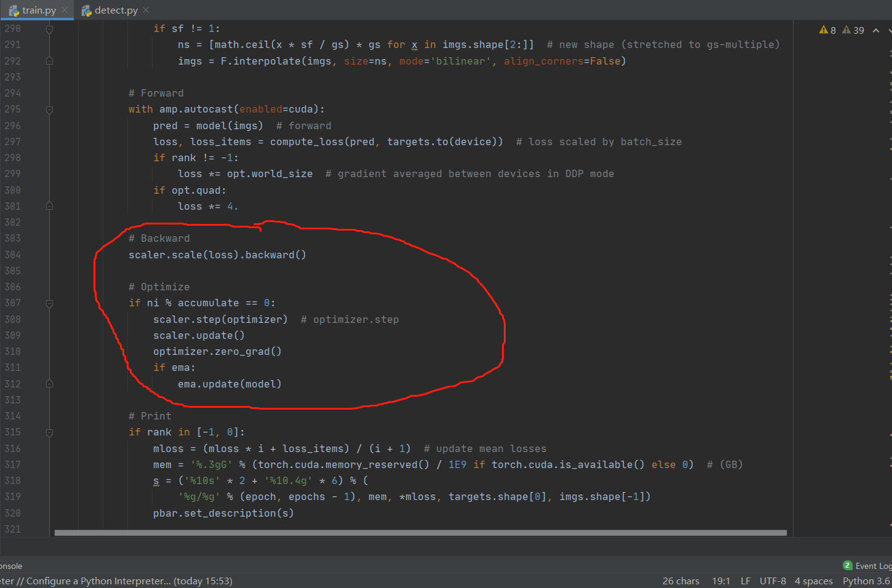Viewport: 892px width, 588px height.
Task: Jump to previous highlighted problem with up chevron
Action: (876, 30)
